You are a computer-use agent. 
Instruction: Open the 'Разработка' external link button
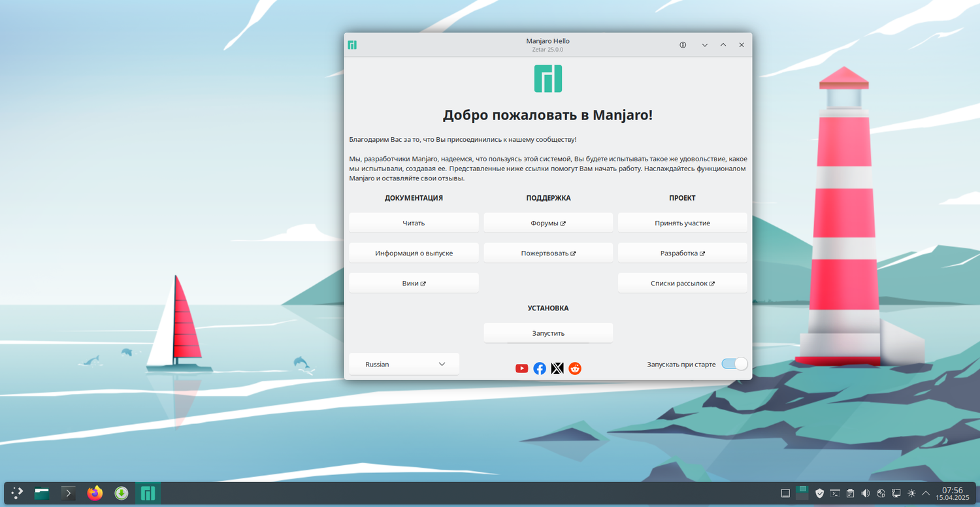[682, 253]
